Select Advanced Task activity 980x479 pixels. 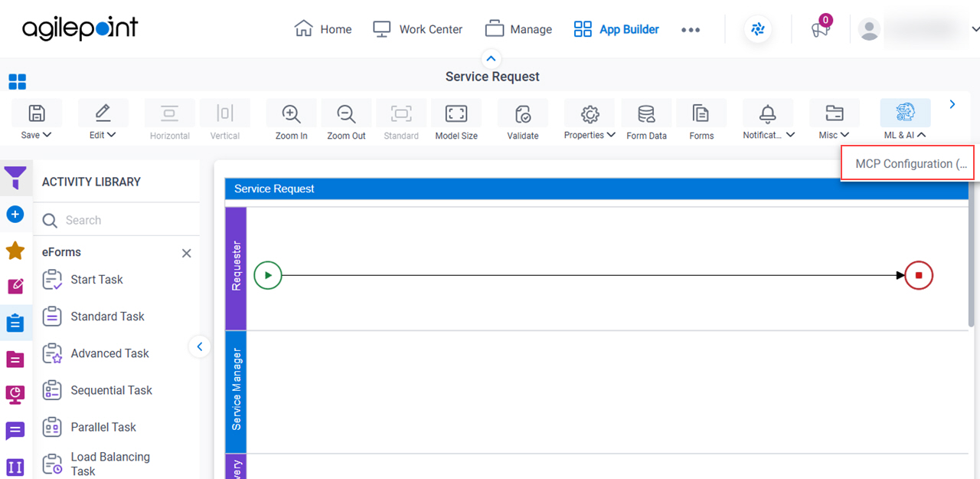96,353
